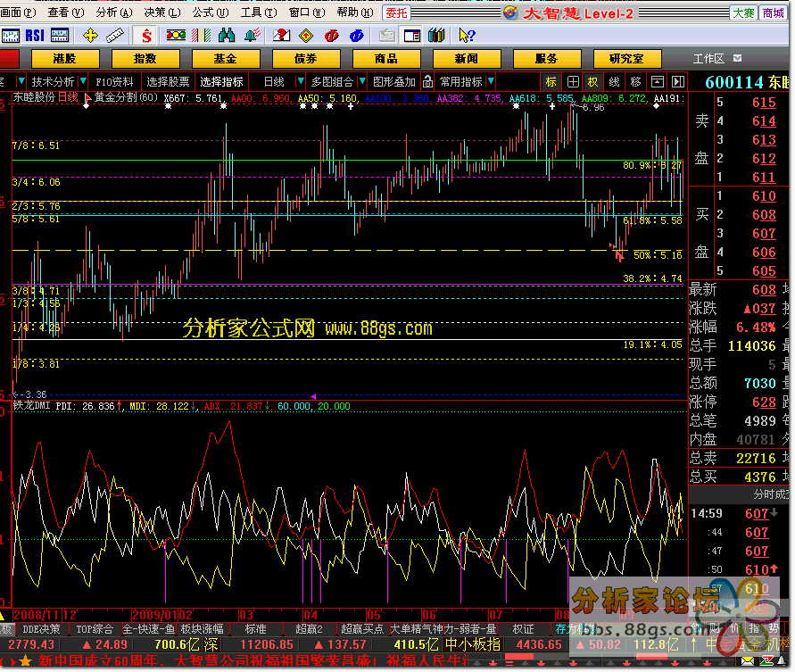Image resolution: width=795 pixels, height=672 pixels.
Task: Open the 分析(A) menu
Action: tap(114, 12)
